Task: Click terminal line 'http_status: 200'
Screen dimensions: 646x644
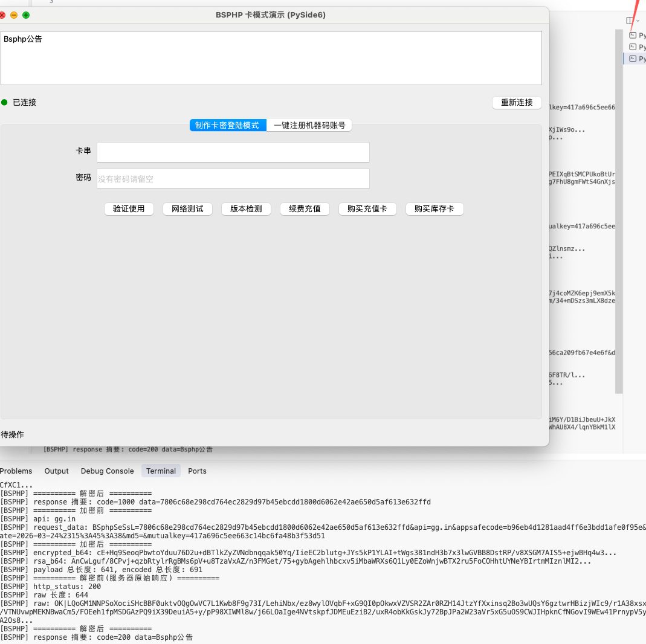Action: [x=51, y=587]
